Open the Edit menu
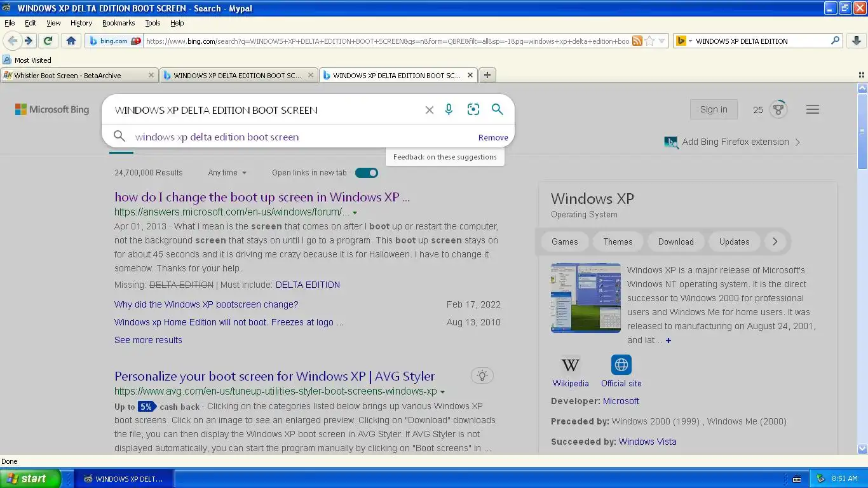The height and width of the screenshot is (488, 868). [x=31, y=23]
